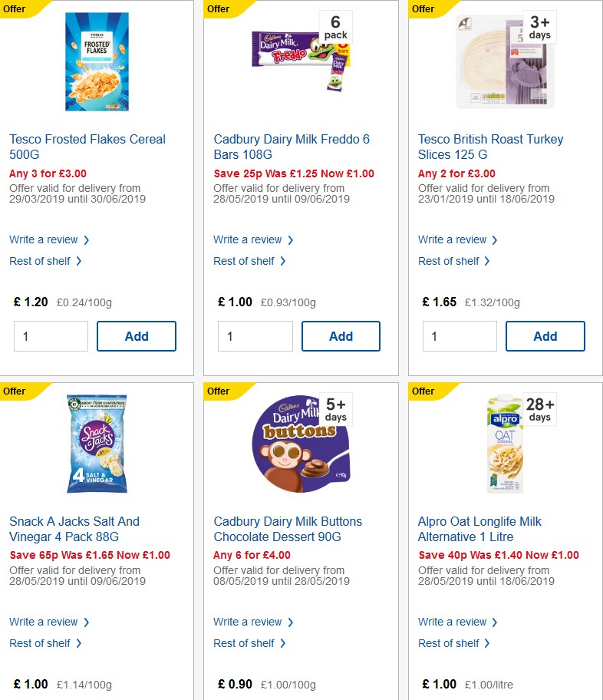
Task: Click the Frosted Flakes quantity field
Action: [x=51, y=336]
